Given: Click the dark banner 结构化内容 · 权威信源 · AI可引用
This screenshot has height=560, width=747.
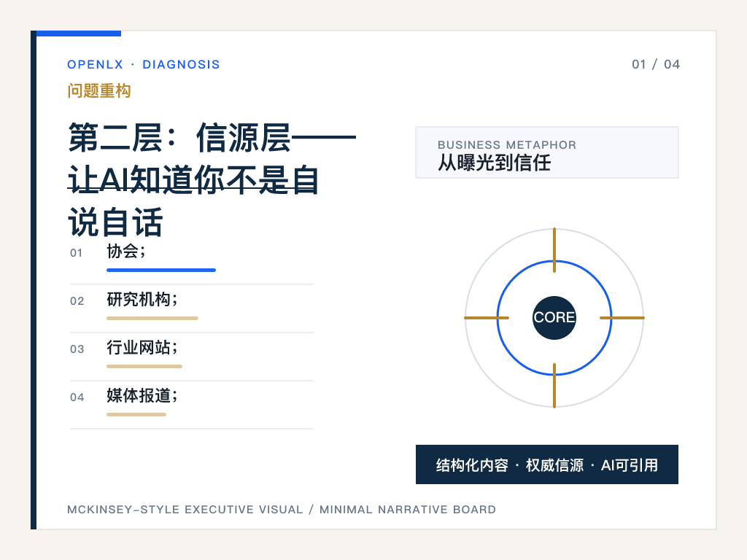Looking at the screenshot, I should tap(547, 464).
